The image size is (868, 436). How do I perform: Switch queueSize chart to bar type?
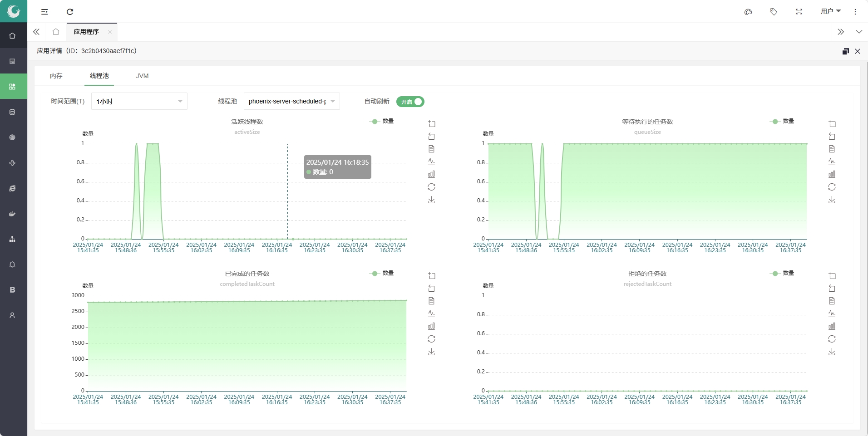(x=832, y=174)
